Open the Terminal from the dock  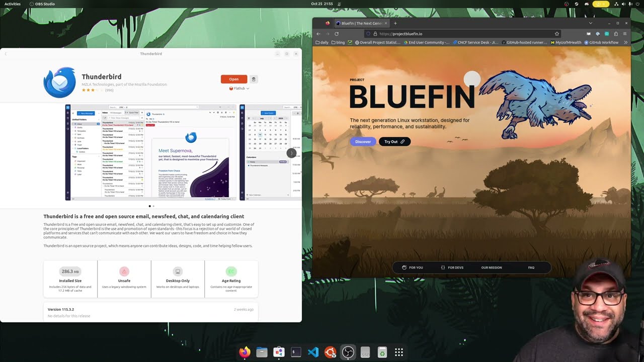pyautogui.click(x=296, y=352)
